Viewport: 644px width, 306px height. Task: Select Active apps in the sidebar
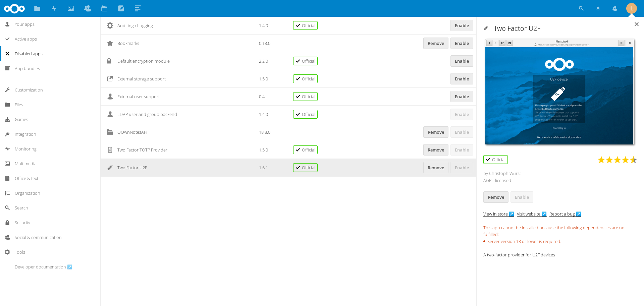click(x=25, y=39)
